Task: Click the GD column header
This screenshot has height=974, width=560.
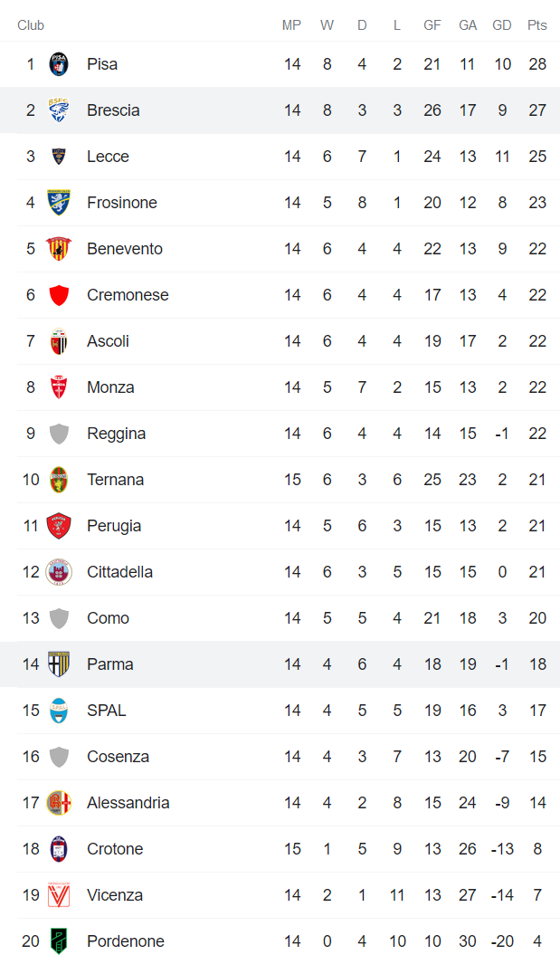Action: (x=502, y=25)
